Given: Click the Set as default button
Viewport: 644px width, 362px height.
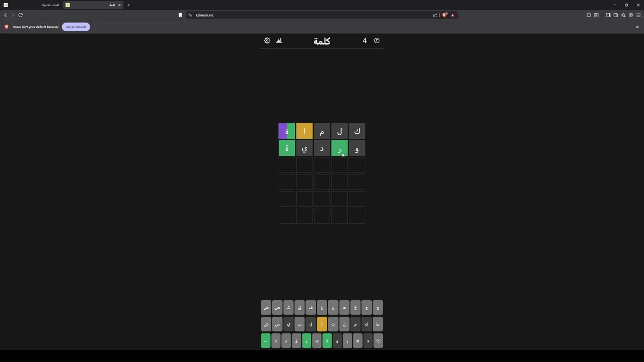Looking at the screenshot, I should [x=76, y=27].
